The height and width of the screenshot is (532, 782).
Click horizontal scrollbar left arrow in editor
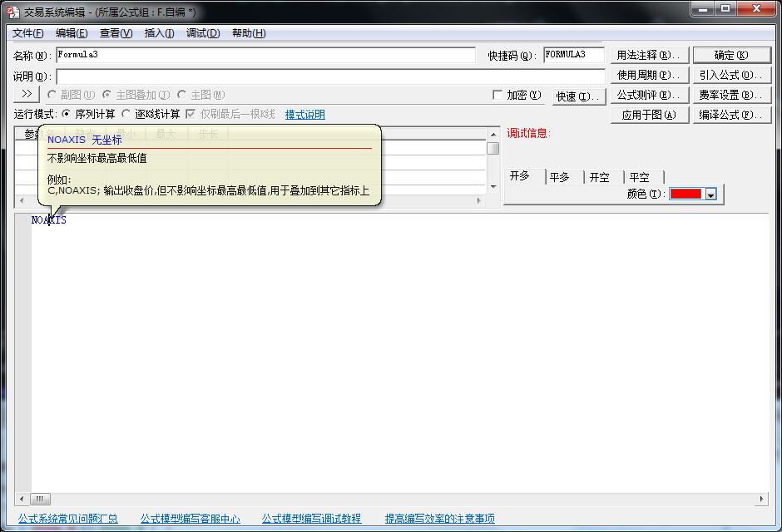pyautogui.click(x=22, y=500)
